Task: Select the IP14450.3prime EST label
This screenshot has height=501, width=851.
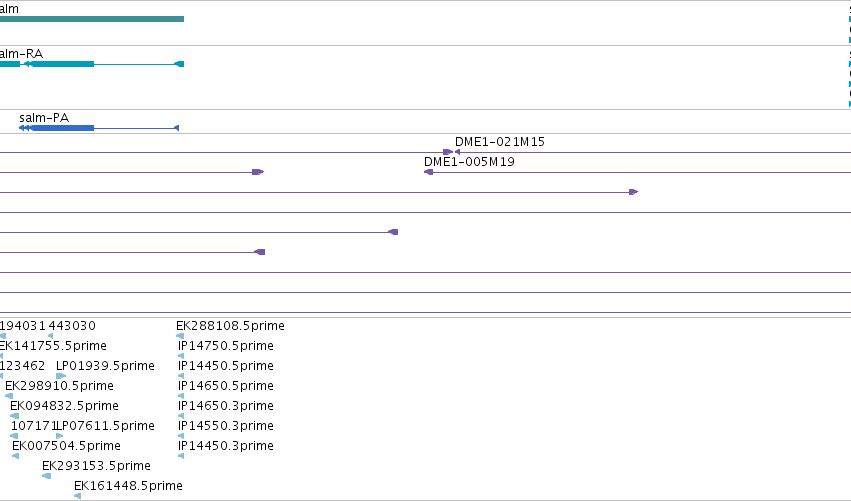Action: pos(226,446)
